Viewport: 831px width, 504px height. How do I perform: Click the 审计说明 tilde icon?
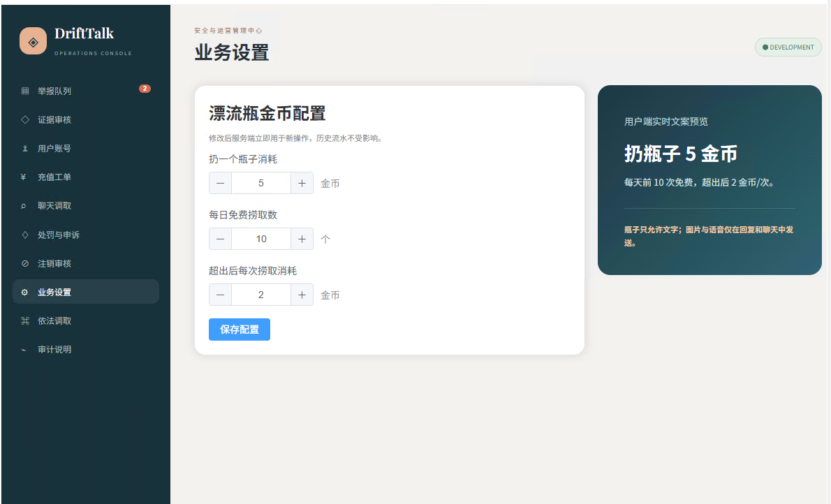pyautogui.click(x=23, y=350)
